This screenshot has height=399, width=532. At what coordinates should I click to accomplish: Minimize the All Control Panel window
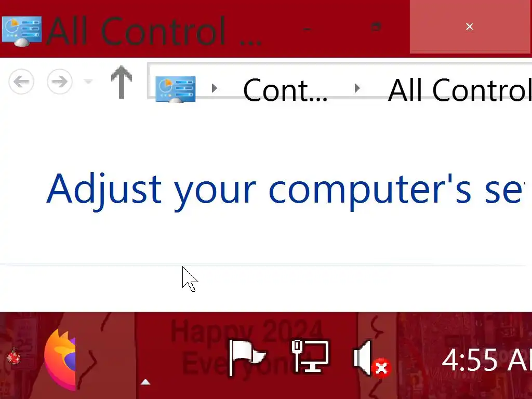(x=307, y=29)
